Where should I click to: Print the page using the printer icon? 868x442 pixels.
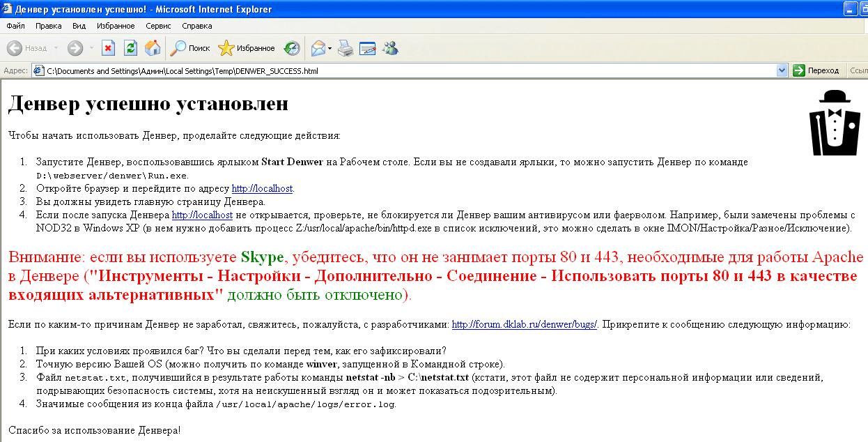(x=346, y=48)
